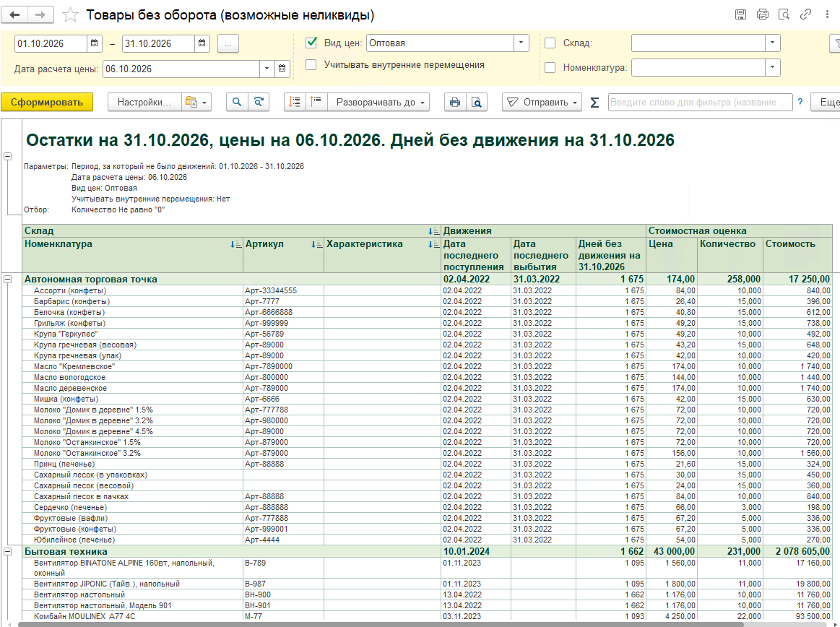Click article cell ВН-901
Viewport: 840px width, 627px height.
283,605
